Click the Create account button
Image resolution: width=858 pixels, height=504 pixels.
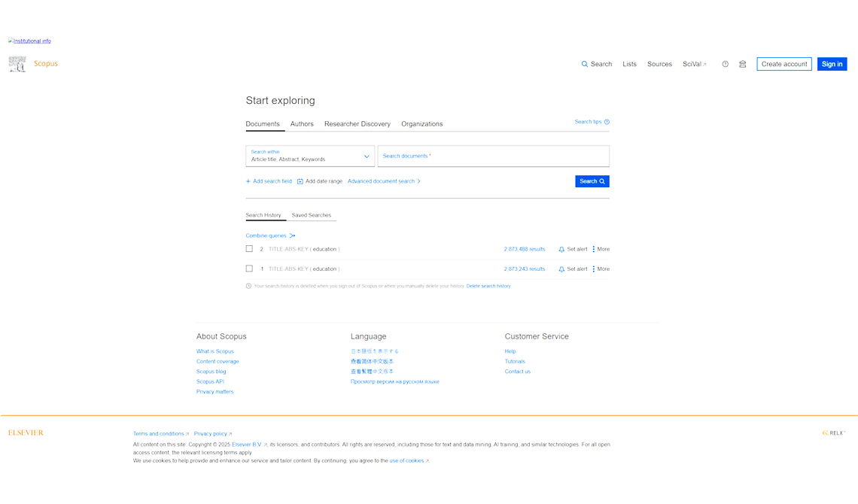pyautogui.click(x=784, y=64)
